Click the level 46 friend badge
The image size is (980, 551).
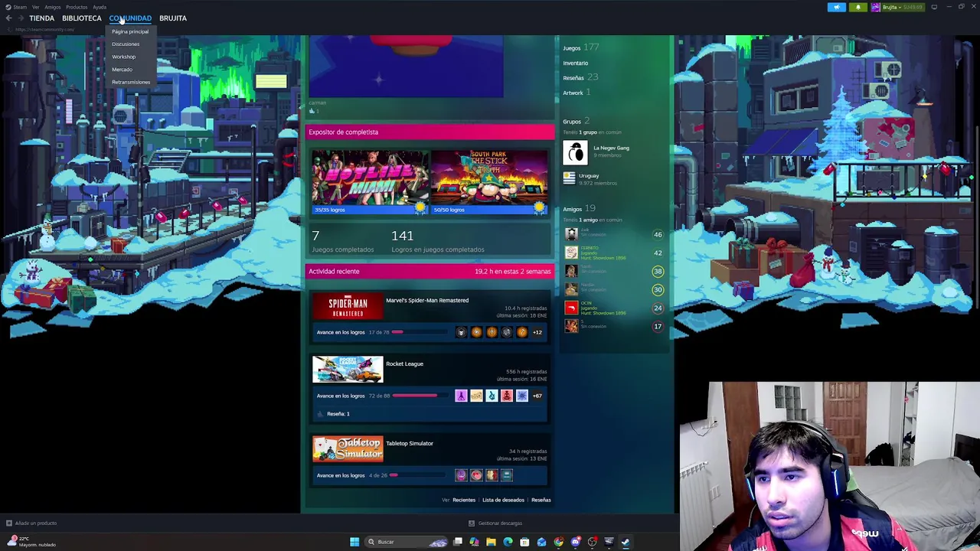click(658, 234)
